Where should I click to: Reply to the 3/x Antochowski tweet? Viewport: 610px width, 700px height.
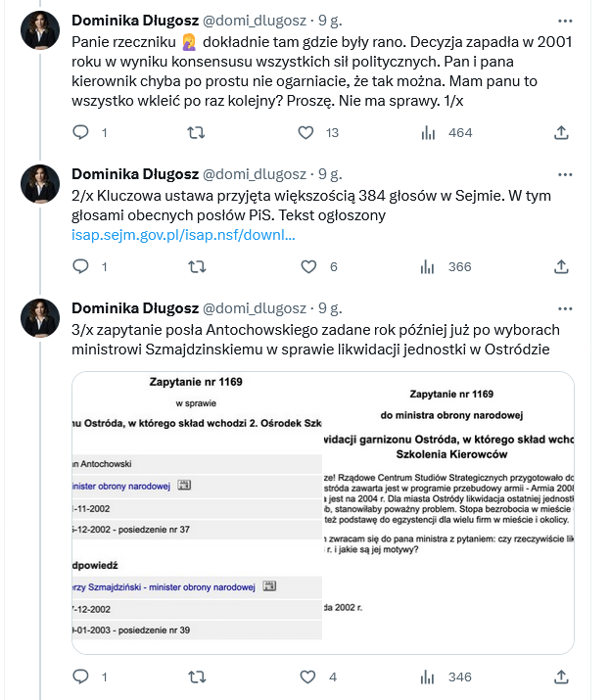81,677
